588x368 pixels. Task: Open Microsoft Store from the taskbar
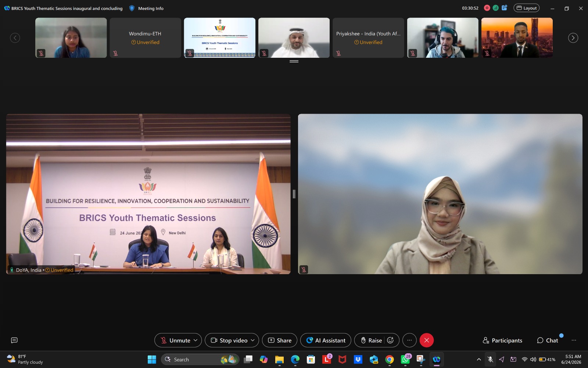[x=311, y=360]
